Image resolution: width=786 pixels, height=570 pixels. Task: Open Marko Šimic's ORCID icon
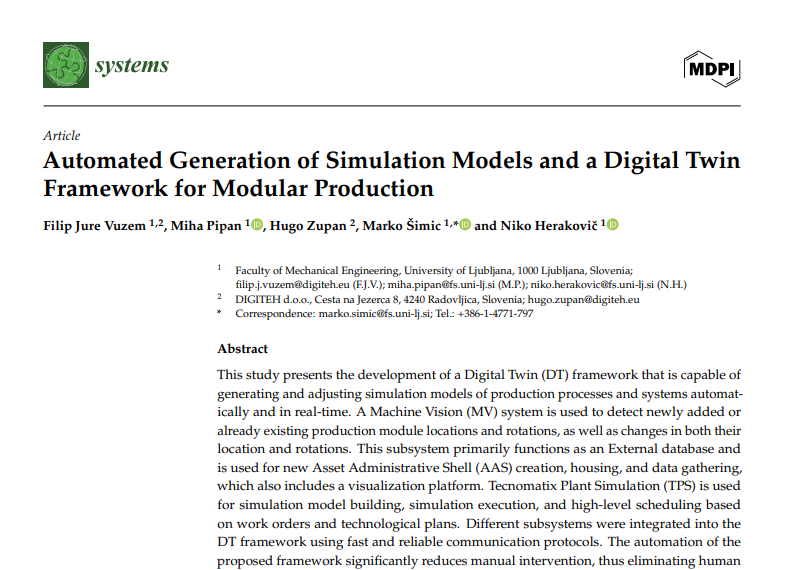pos(465,225)
